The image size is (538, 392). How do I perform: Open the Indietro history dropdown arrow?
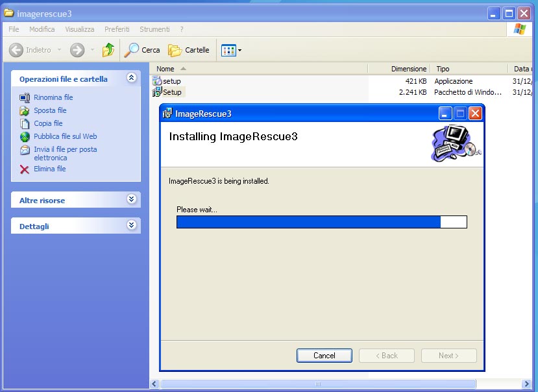pos(59,50)
